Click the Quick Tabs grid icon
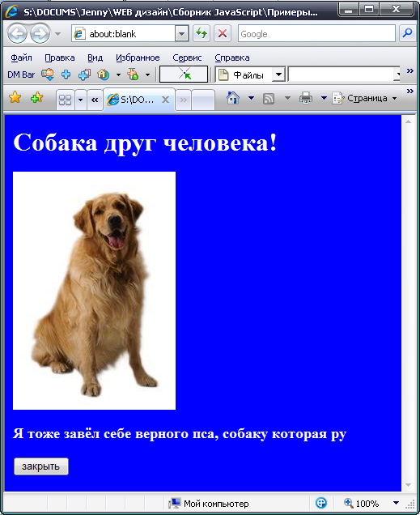The width and height of the screenshot is (420, 515). [x=65, y=100]
